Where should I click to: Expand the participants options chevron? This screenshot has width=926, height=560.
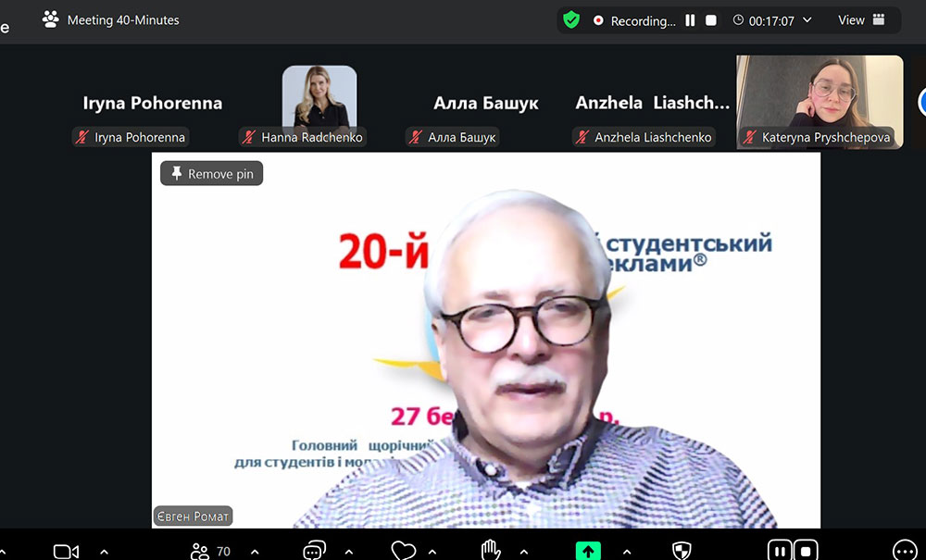(x=255, y=551)
